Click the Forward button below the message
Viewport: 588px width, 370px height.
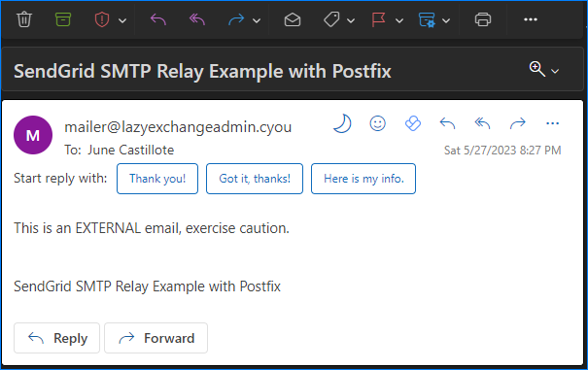click(156, 338)
